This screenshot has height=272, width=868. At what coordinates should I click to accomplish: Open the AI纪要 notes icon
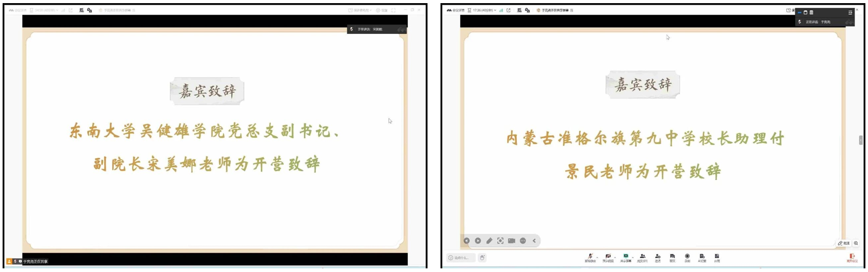point(702,256)
